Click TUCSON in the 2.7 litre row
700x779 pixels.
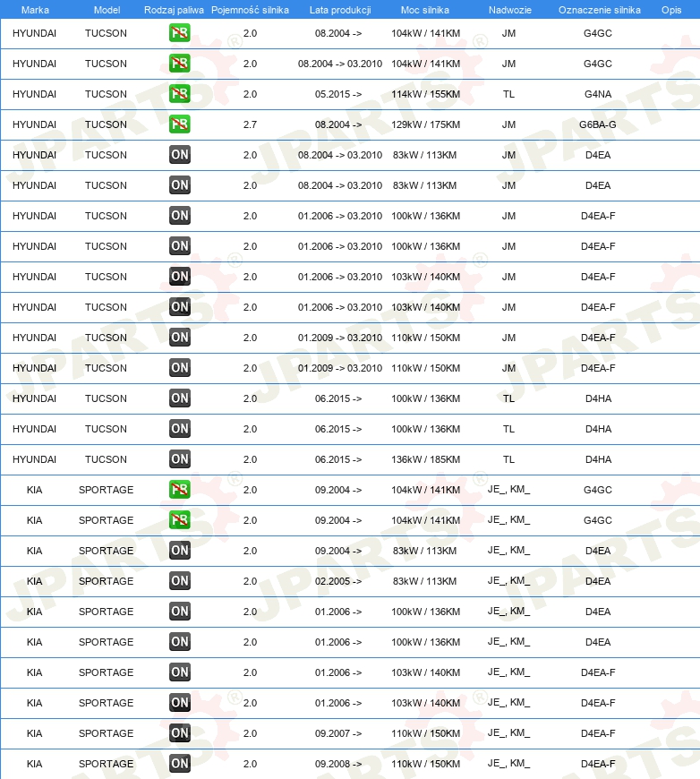pyautogui.click(x=106, y=124)
